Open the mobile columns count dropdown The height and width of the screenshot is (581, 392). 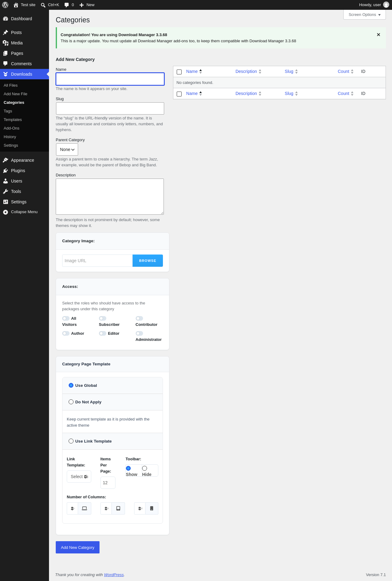point(140,508)
